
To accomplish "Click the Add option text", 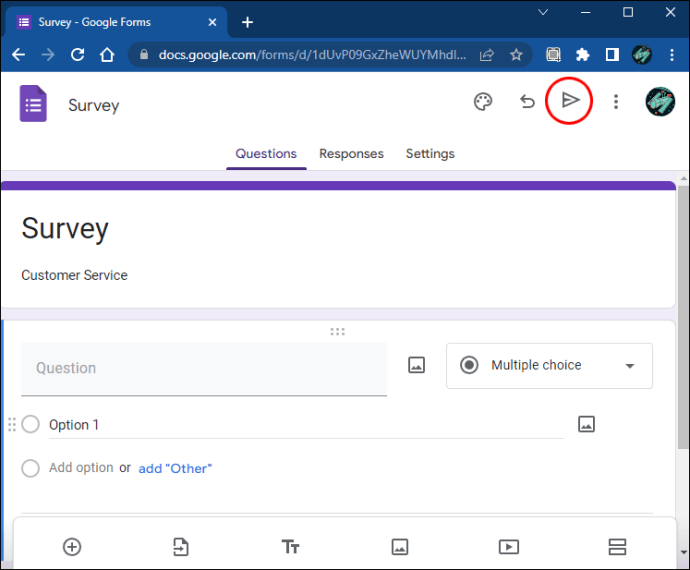I will click(x=81, y=468).
